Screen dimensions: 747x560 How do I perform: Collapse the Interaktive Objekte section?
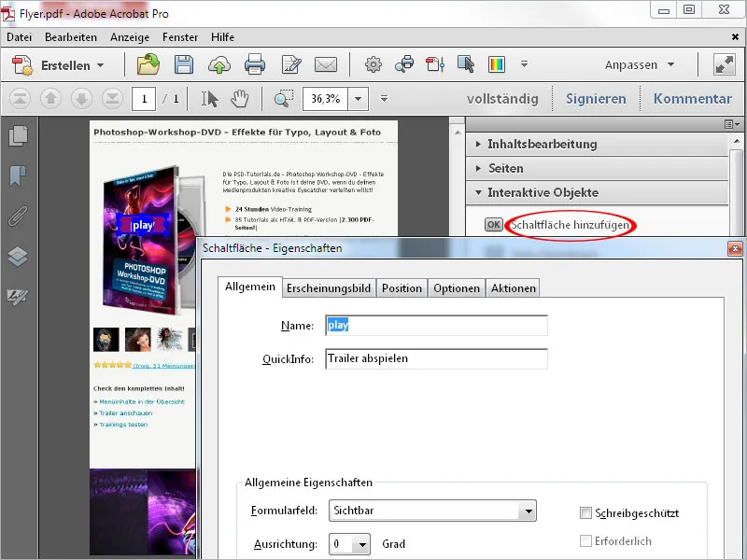[598, 193]
